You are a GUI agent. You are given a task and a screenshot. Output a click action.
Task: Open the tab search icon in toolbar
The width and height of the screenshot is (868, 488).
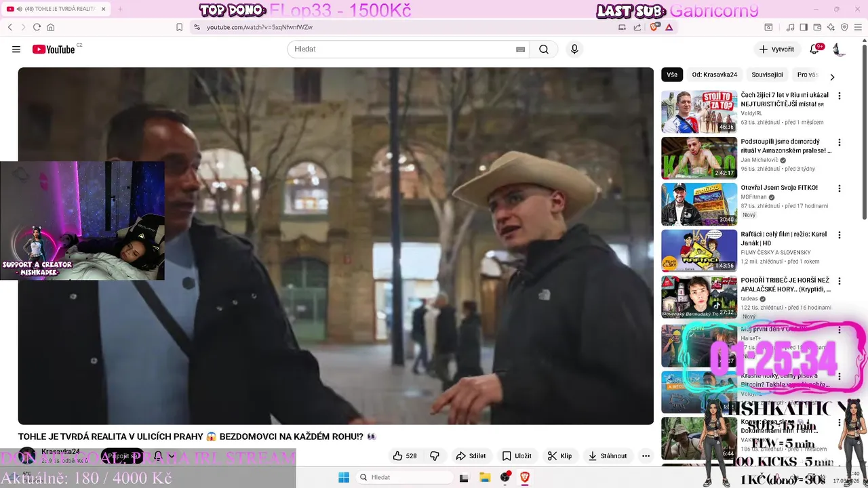click(x=768, y=27)
